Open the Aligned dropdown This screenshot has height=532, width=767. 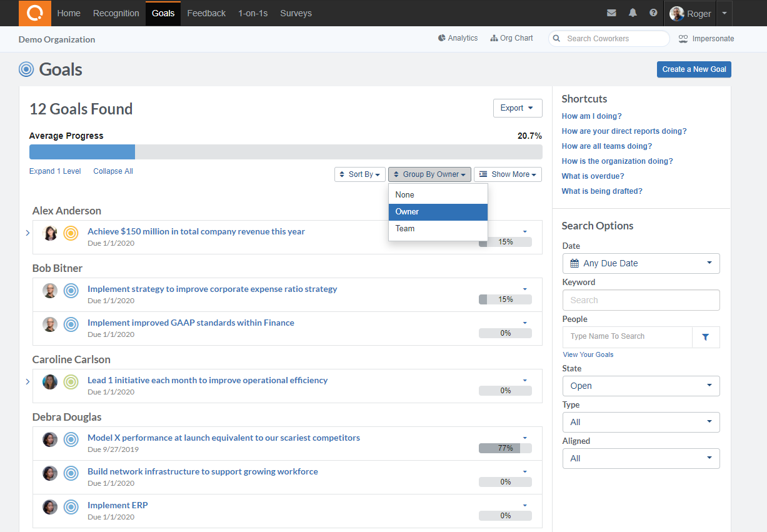(x=641, y=458)
